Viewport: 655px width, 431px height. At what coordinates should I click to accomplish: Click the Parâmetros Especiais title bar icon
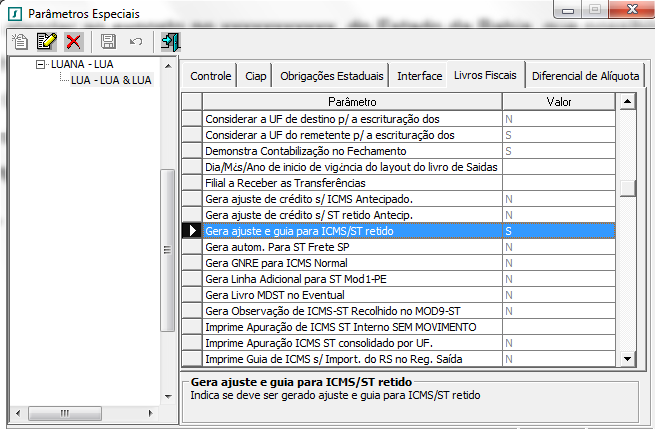(15, 14)
